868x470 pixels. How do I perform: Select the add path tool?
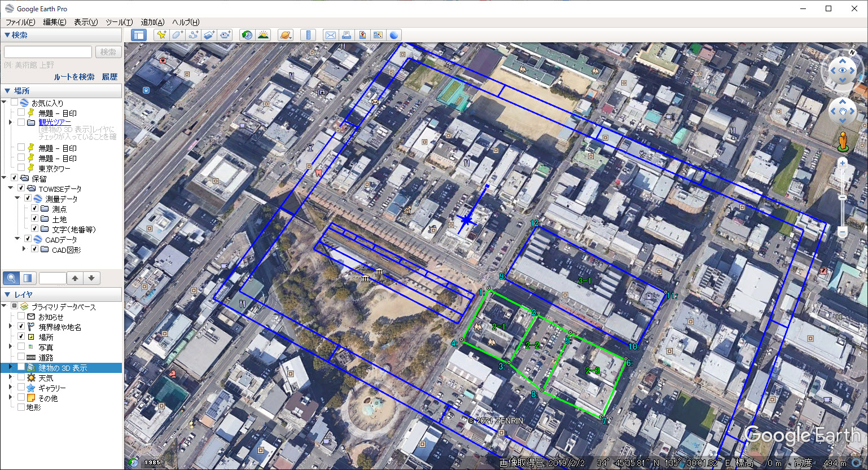(193, 35)
